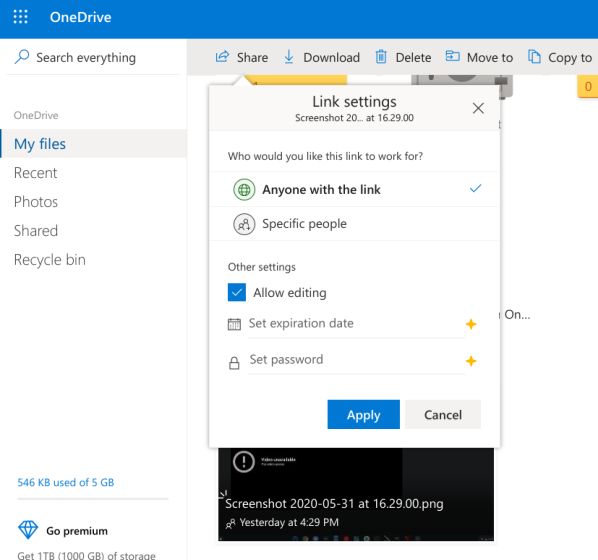The width and height of the screenshot is (598, 560).
Task: Click the globe icon for Anyone with the link
Action: tap(244, 189)
